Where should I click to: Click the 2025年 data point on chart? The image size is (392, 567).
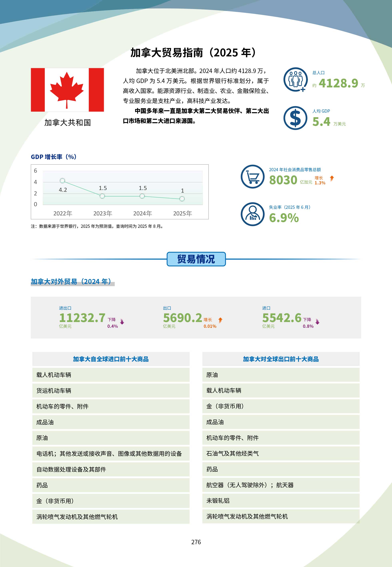pyautogui.click(x=182, y=199)
